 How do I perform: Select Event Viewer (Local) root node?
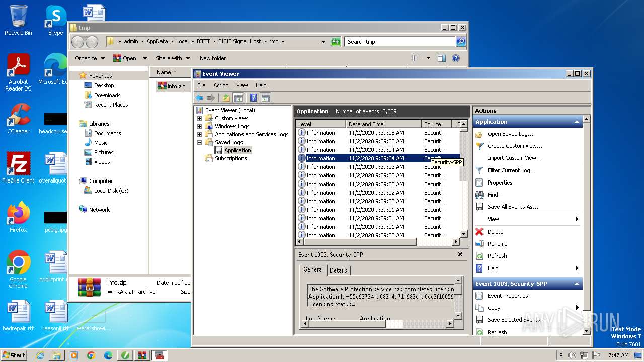230,110
